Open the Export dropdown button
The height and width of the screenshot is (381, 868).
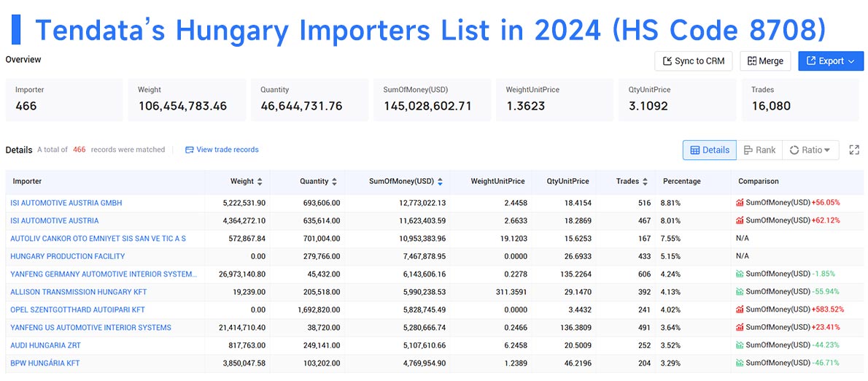[830, 61]
